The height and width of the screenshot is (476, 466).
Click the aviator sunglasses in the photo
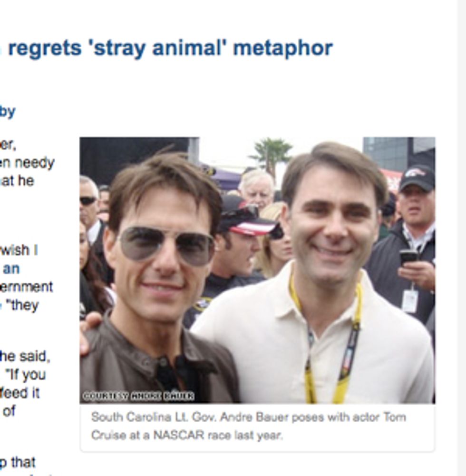166,246
